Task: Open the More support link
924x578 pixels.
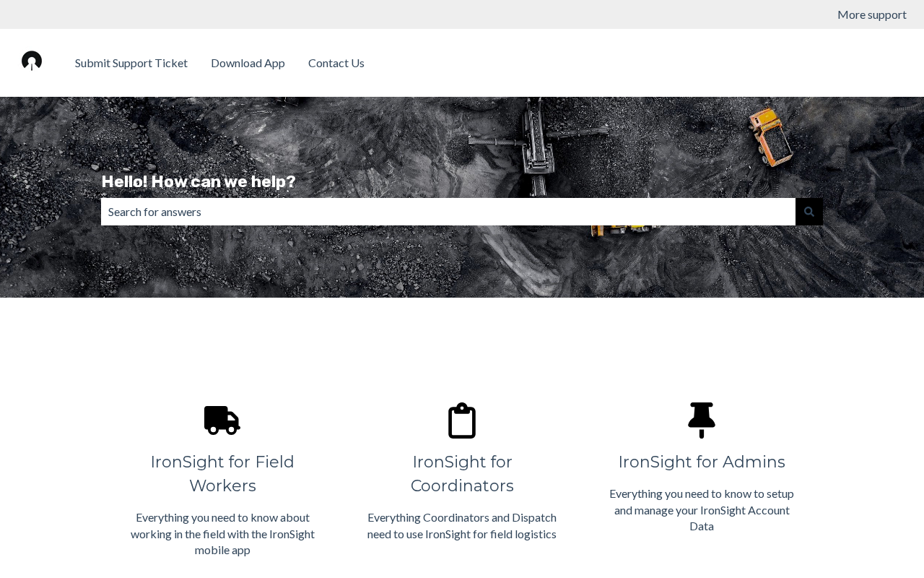Action: [872, 14]
